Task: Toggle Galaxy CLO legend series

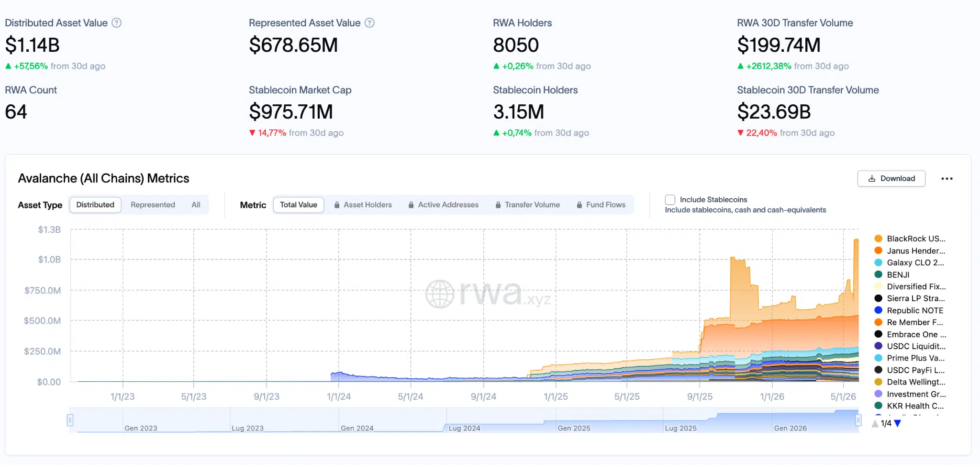Action: click(909, 262)
